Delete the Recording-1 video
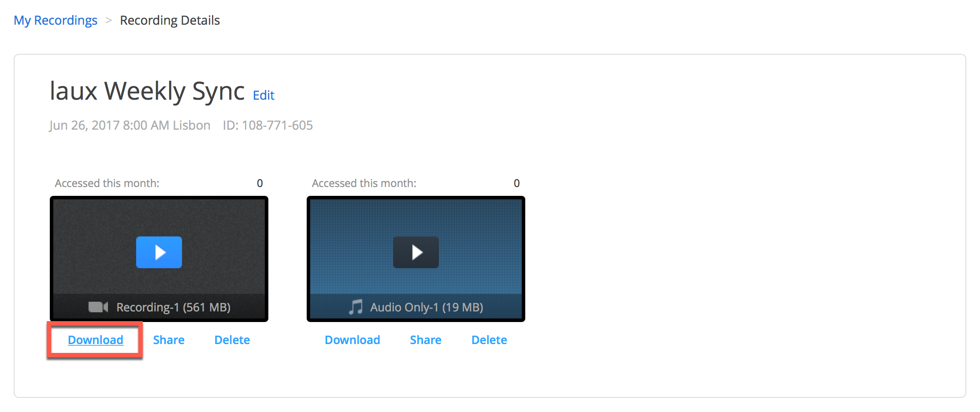980x412 pixels. 232,340
